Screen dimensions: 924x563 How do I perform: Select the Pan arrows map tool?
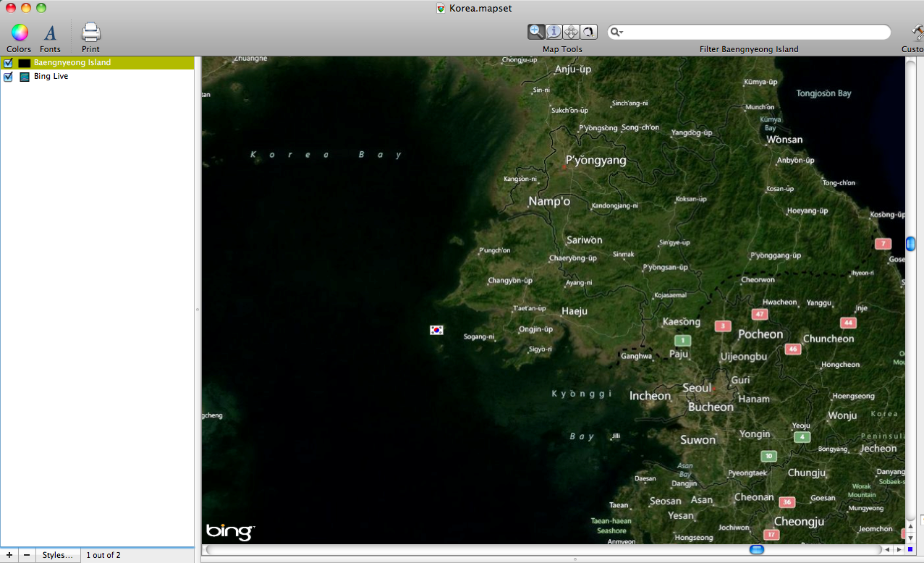[x=571, y=32]
